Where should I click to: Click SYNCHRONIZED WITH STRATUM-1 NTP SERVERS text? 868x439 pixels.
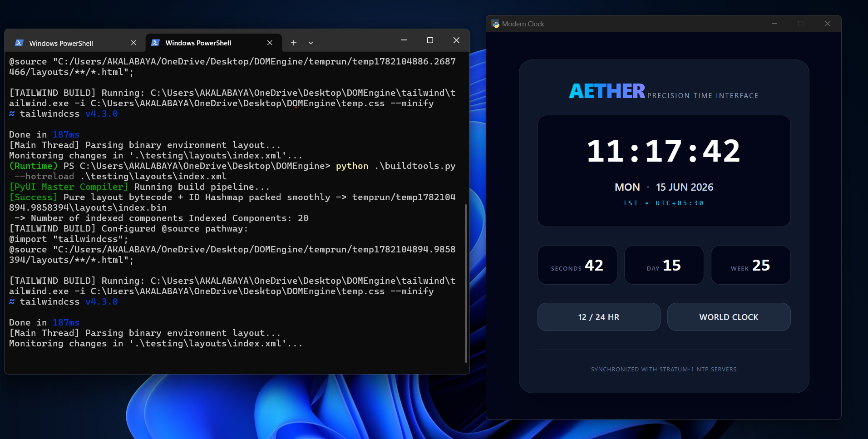point(664,370)
